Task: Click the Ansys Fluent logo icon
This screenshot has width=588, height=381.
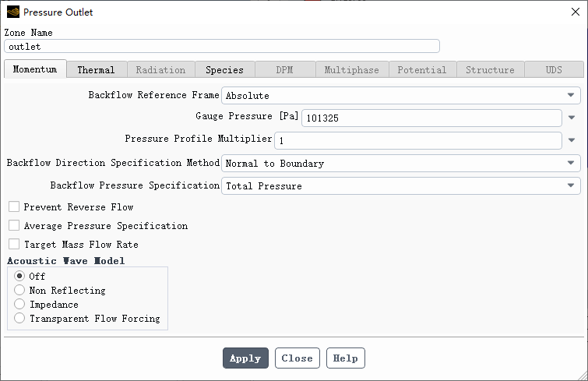Action: (13, 12)
